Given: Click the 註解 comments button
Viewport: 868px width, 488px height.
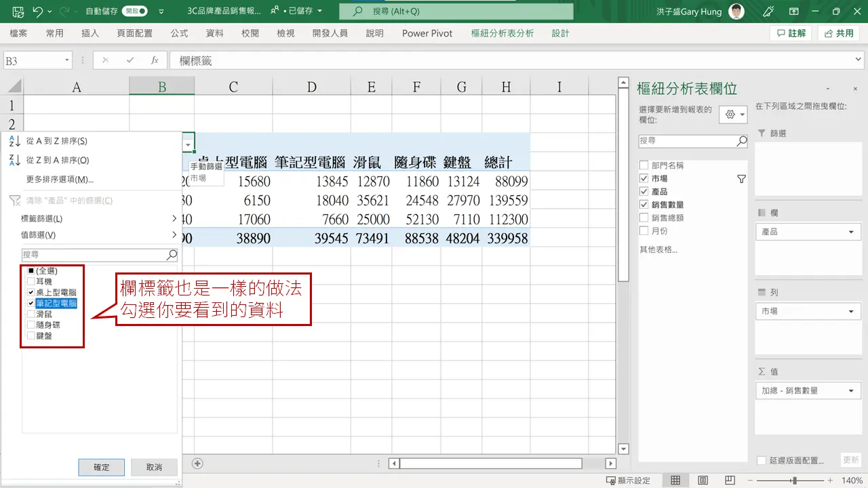Looking at the screenshot, I should pos(791,33).
